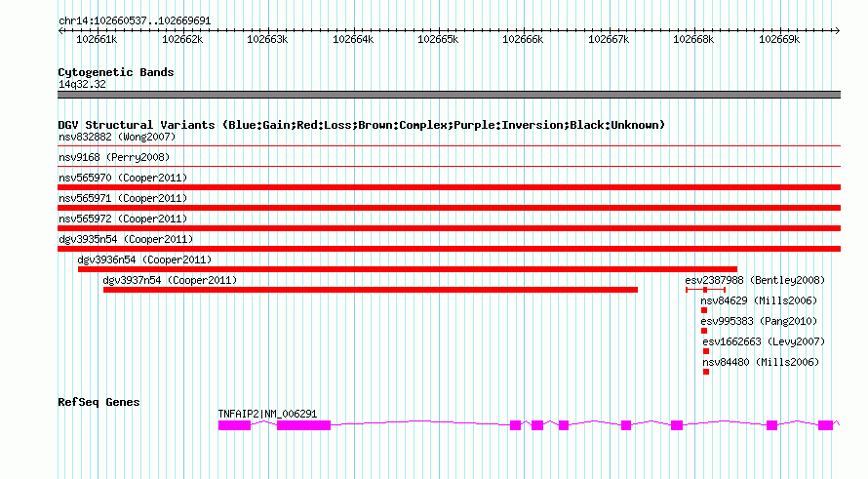Open variant nsv832882 (Wong2007) label
This screenshot has width=868, height=479.
pos(117,137)
